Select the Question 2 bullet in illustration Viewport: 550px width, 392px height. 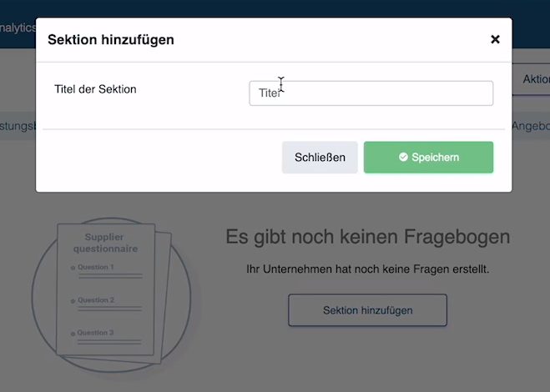tap(73, 300)
